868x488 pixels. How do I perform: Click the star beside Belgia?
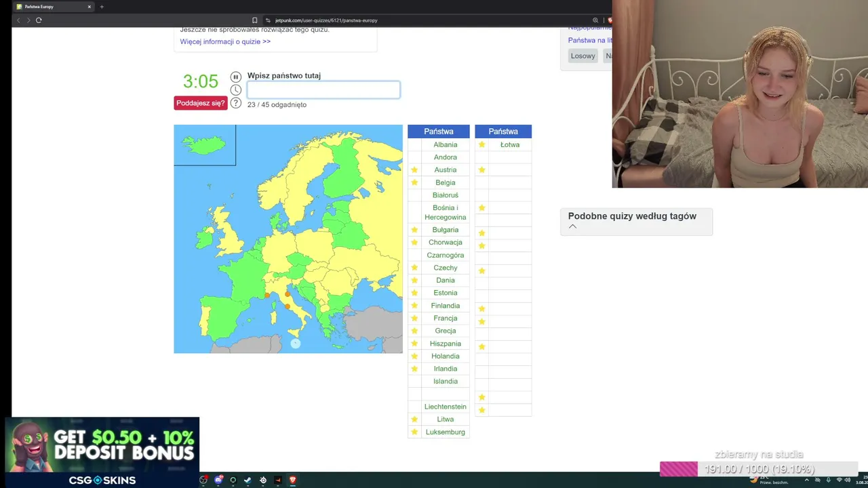[414, 182]
